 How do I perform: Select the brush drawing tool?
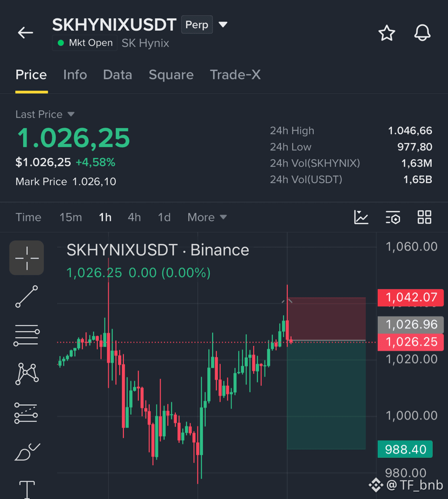(x=28, y=452)
